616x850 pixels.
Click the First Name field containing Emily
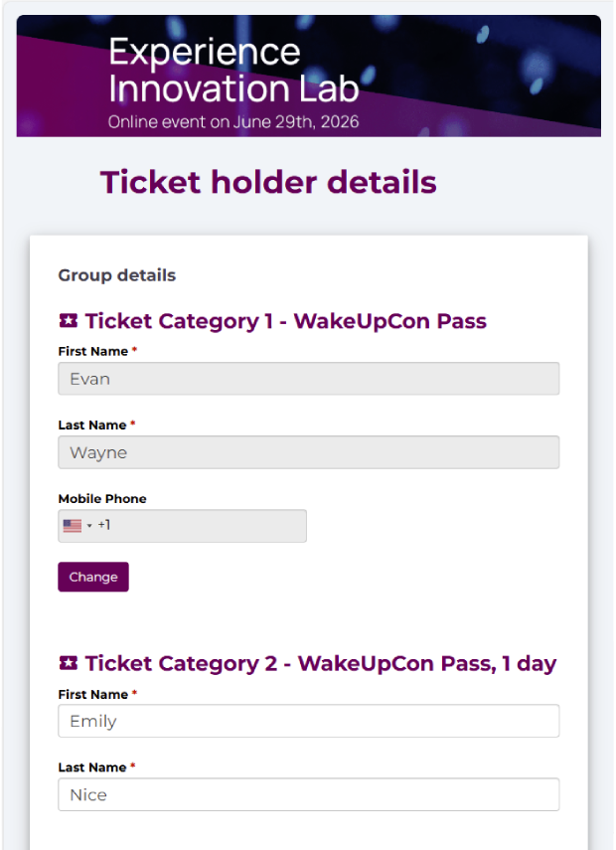coord(308,721)
